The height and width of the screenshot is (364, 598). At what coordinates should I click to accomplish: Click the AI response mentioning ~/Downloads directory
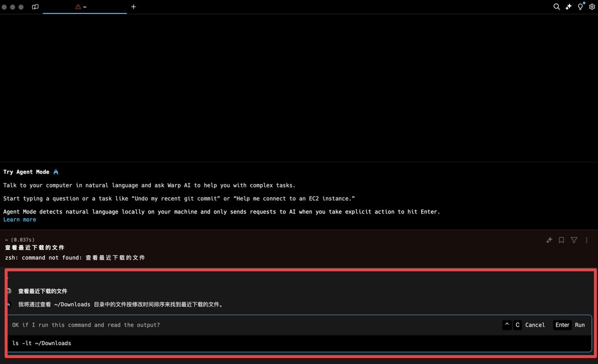(x=120, y=304)
